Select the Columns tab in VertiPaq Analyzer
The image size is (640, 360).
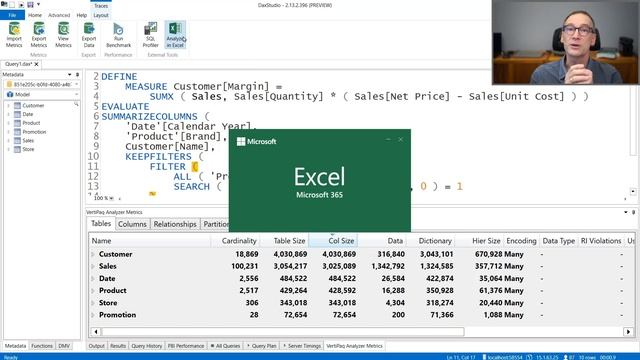tap(132, 224)
